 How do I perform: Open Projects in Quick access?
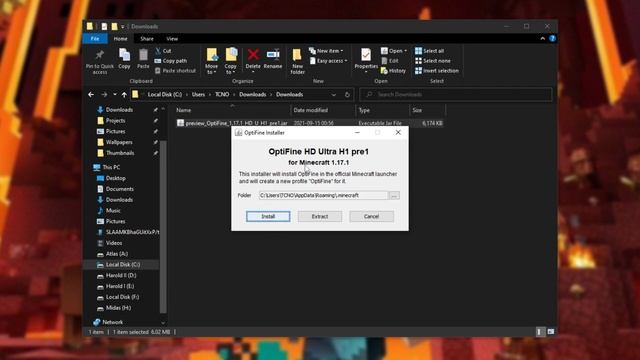tap(115, 121)
